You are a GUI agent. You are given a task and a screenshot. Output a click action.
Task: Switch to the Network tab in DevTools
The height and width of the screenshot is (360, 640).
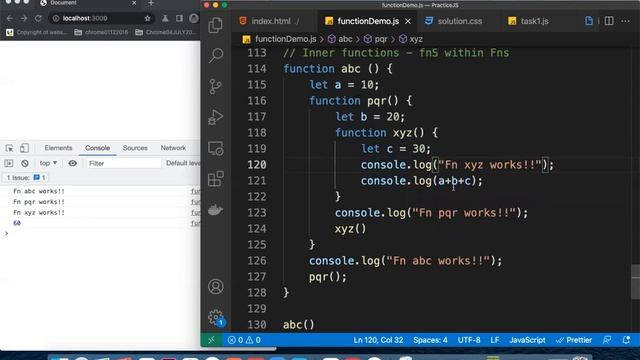173,148
